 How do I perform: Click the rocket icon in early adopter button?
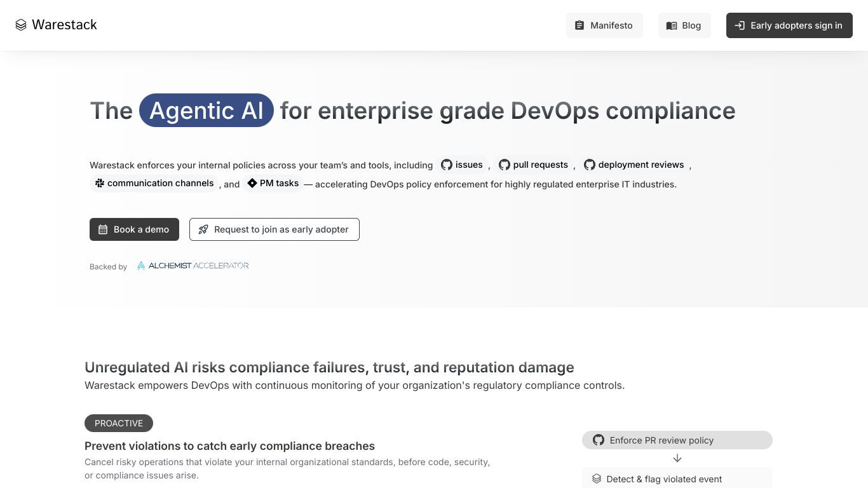(x=203, y=229)
